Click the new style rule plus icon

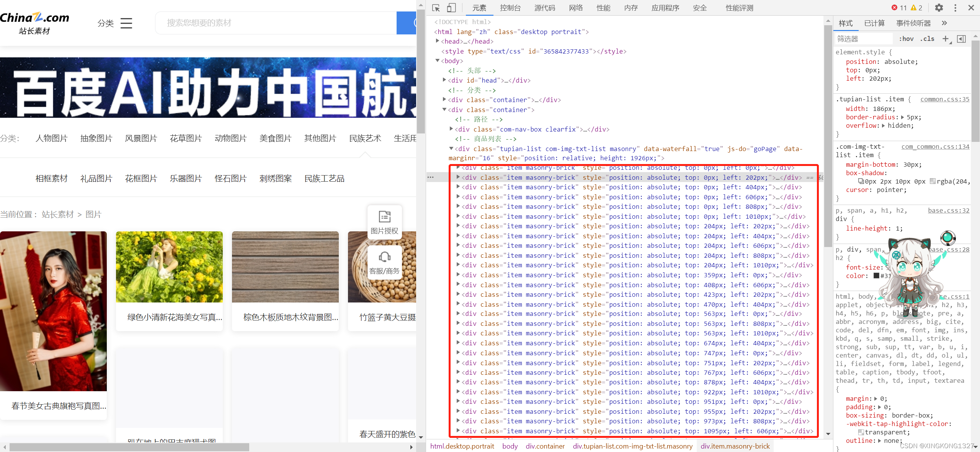point(946,39)
